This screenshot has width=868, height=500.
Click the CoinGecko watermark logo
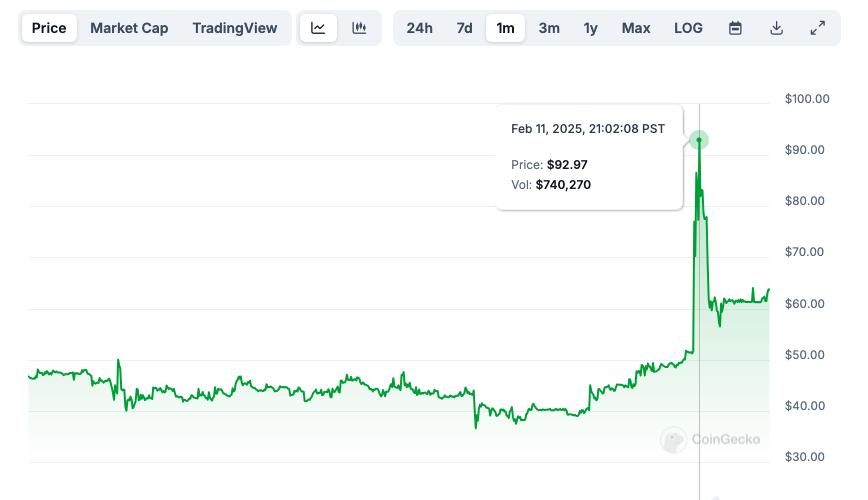(710, 439)
